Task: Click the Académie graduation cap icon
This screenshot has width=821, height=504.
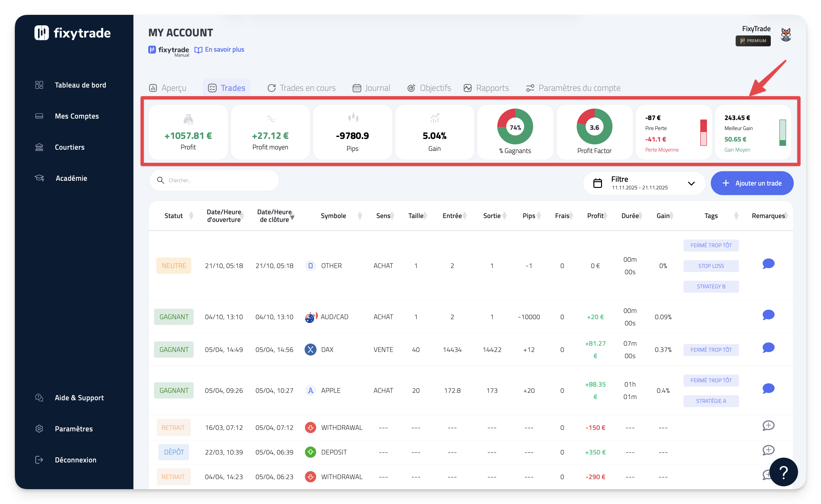Action: click(x=39, y=178)
